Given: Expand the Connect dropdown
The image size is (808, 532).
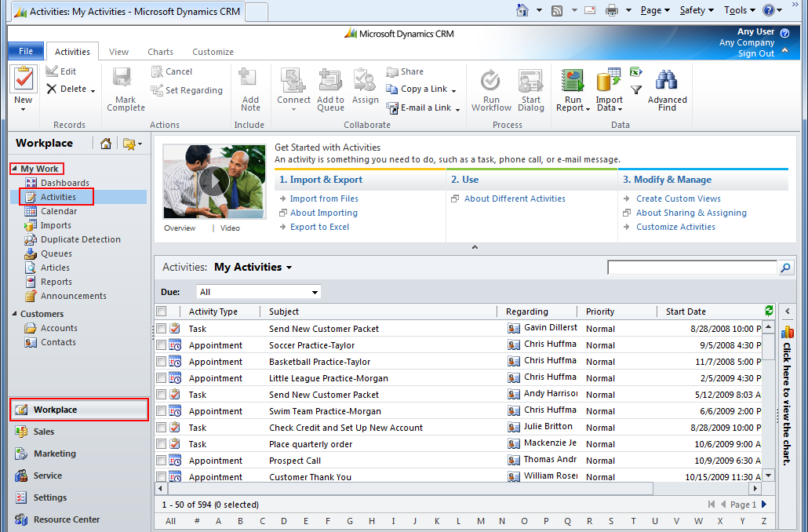Looking at the screenshot, I should pos(293,109).
